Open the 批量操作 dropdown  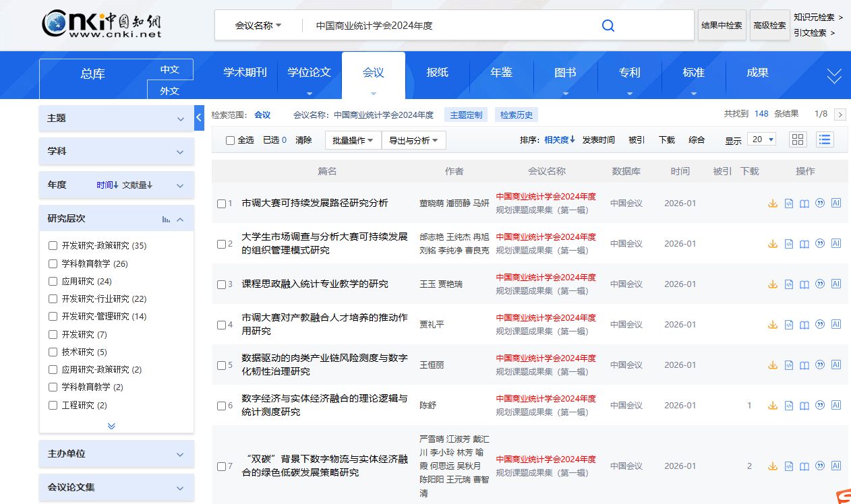[352, 139]
